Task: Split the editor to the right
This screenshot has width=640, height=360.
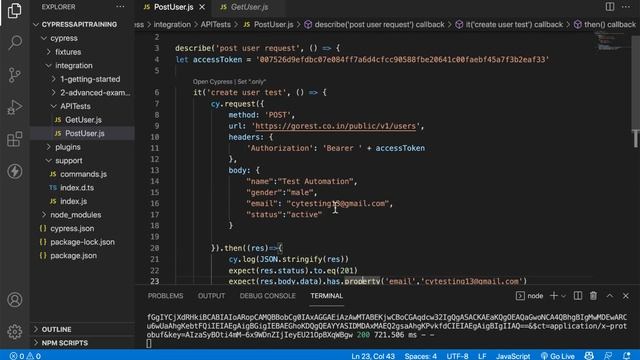Action: coord(610,7)
